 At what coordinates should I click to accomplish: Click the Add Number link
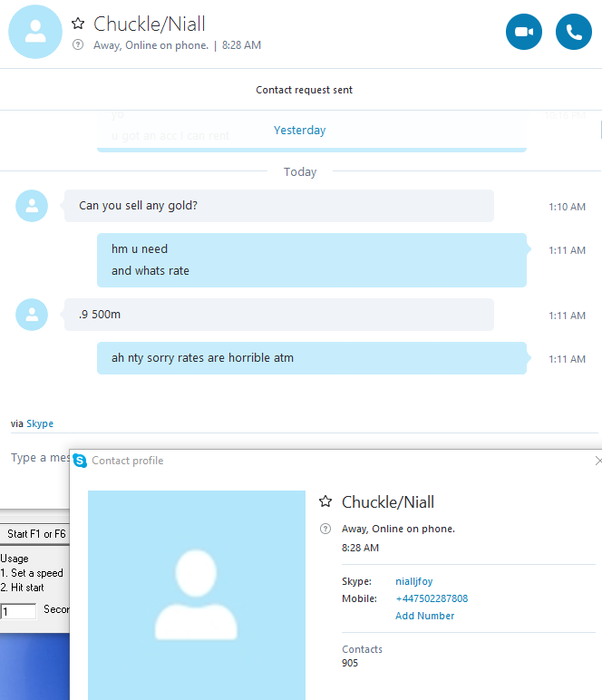[x=425, y=616]
